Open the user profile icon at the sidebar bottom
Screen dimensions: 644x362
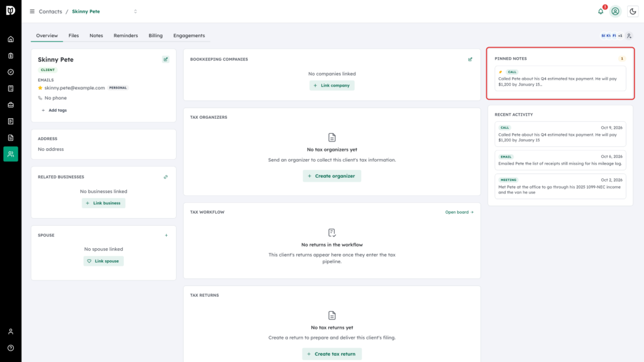(11, 332)
